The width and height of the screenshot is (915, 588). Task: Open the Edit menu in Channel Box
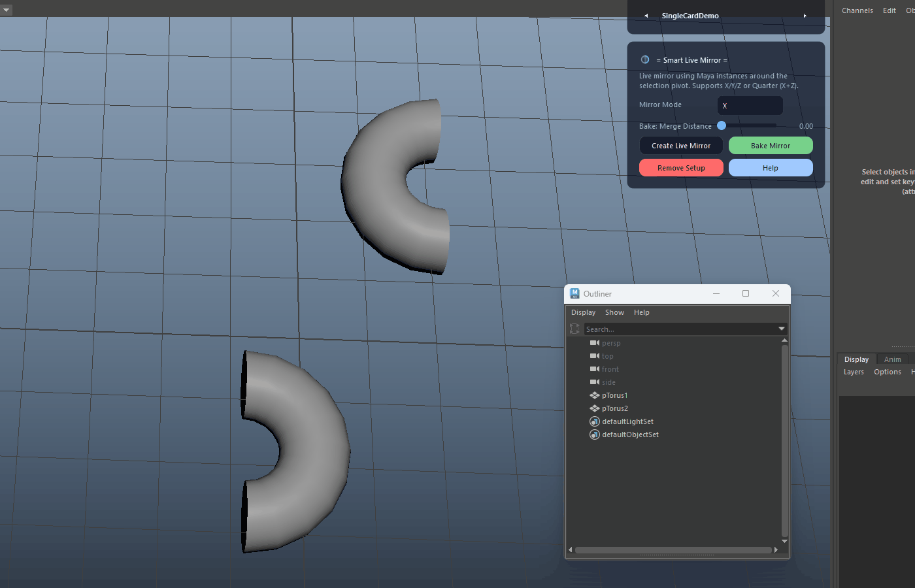point(889,10)
